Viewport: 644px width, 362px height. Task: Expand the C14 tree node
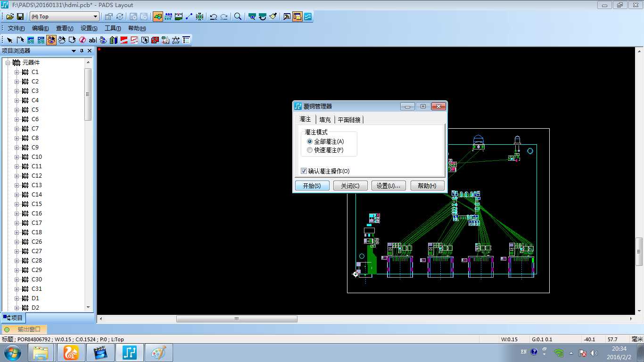17,195
